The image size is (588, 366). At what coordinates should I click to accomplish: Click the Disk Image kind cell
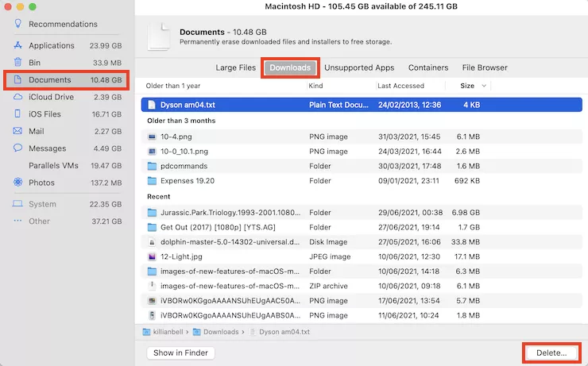[328, 242]
